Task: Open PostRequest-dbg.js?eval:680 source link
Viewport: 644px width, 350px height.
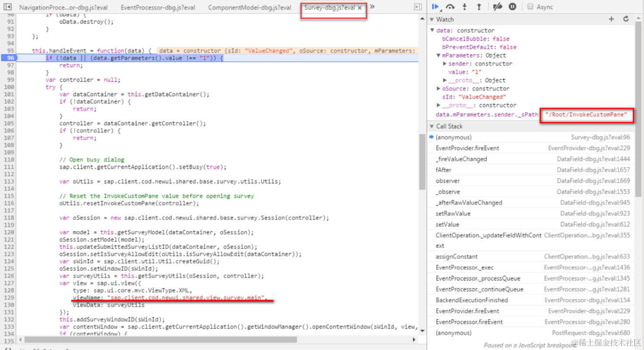Action: (x=591, y=332)
